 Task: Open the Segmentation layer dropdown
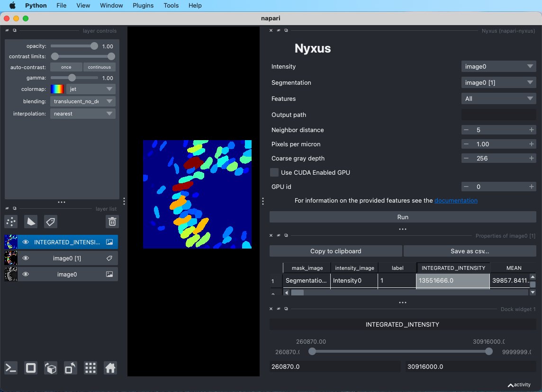point(498,82)
